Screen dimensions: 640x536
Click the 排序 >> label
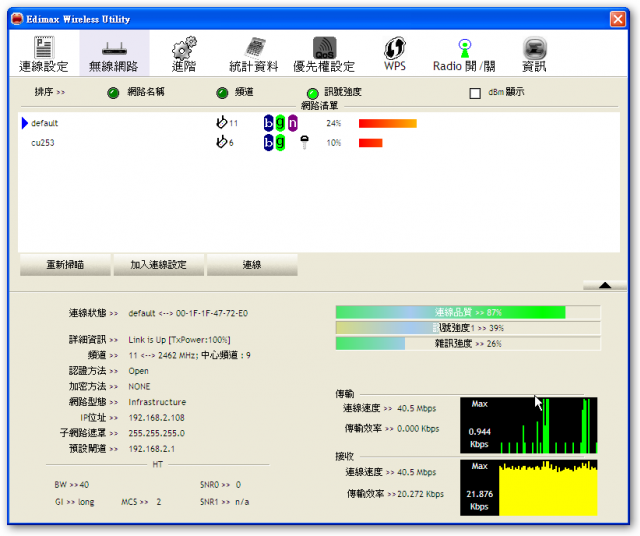(49, 92)
